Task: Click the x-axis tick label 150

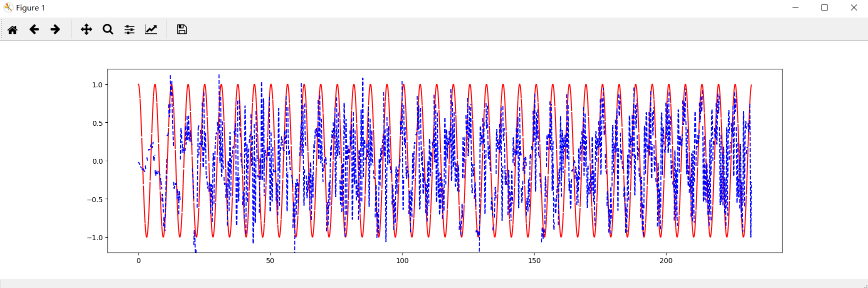Action: tap(534, 261)
